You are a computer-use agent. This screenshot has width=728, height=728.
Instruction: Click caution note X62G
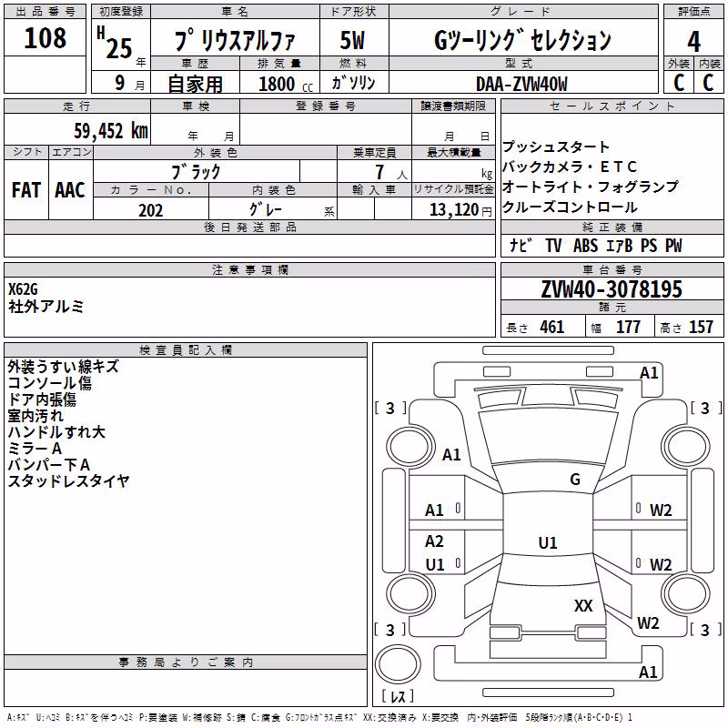[x=23, y=289]
